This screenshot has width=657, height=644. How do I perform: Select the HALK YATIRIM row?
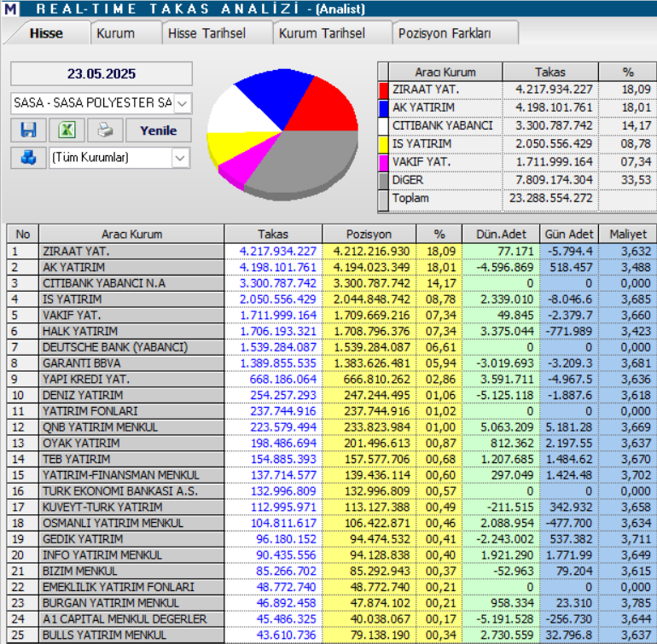coord(331,332)
